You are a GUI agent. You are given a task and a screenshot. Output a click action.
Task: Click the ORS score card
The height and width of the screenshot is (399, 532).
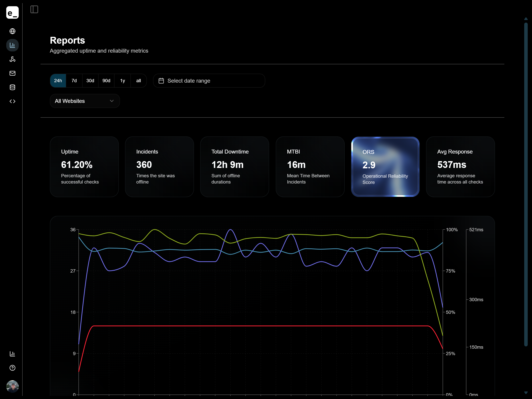click(385, 167)
